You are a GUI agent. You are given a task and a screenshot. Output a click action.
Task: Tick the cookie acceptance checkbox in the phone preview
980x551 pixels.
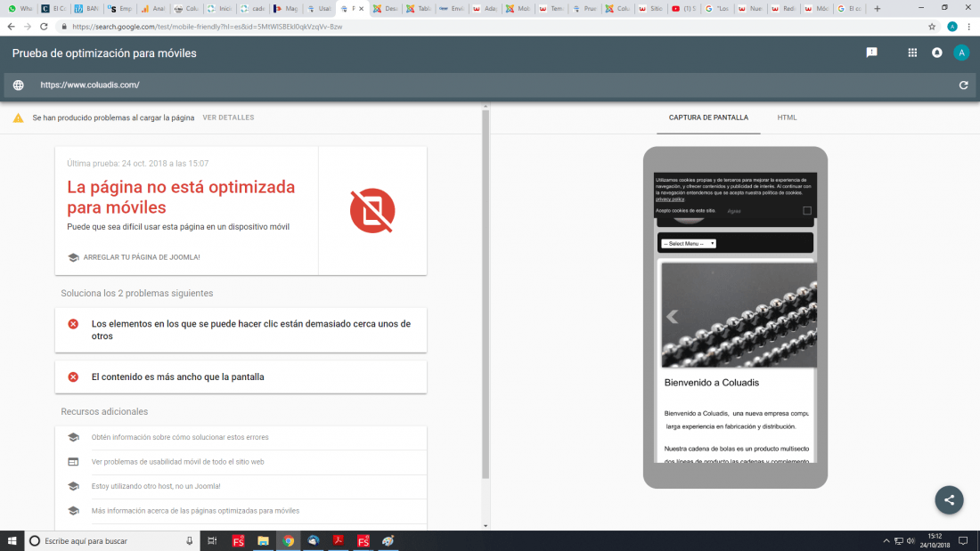point(807,211)
